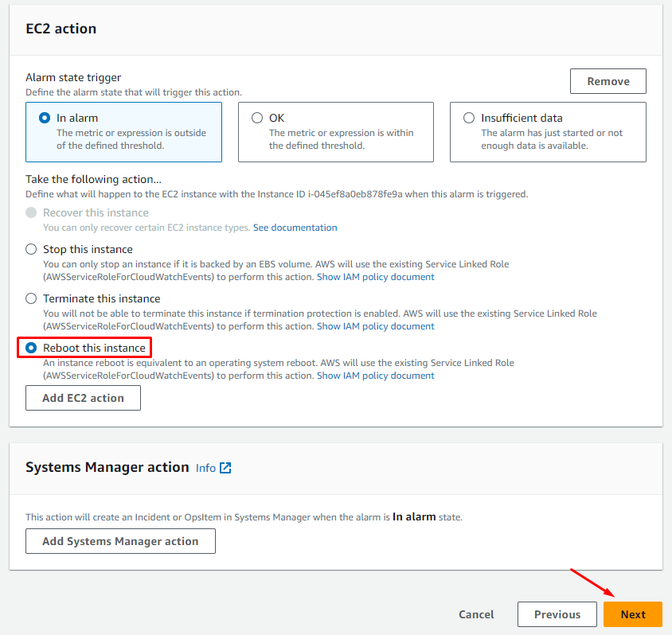Choose Reboot this instance radio button

pyautogui.click(x=31, y=348)
